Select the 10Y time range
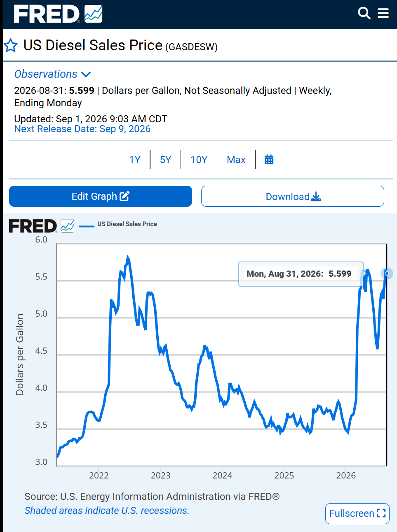Viewport: 397px width, 532px height. (x=199, y=160)
